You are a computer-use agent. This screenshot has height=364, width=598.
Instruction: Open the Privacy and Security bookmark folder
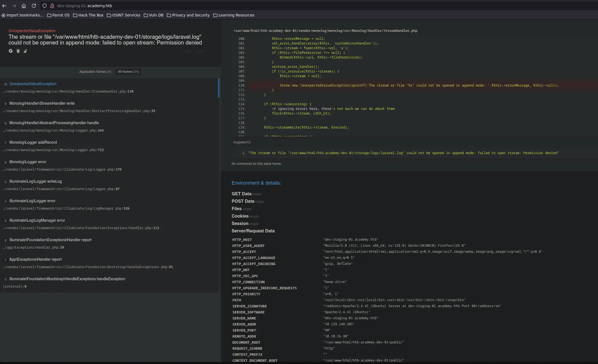click(188, 15)
